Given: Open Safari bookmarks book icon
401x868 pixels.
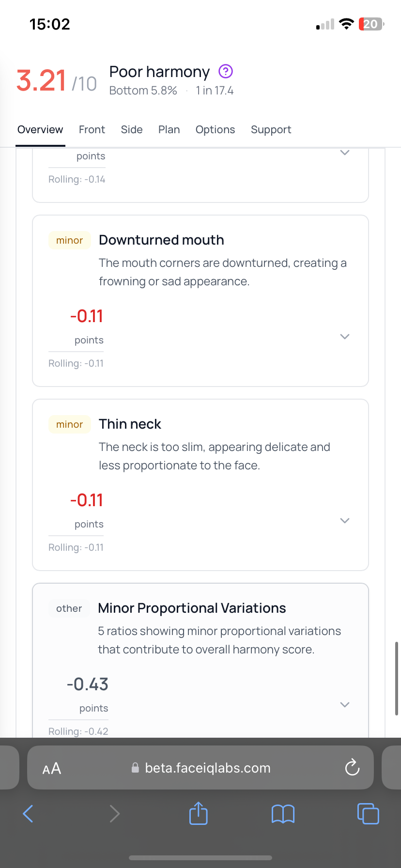Looking at the screenshot, I should (x=283, y=814).
